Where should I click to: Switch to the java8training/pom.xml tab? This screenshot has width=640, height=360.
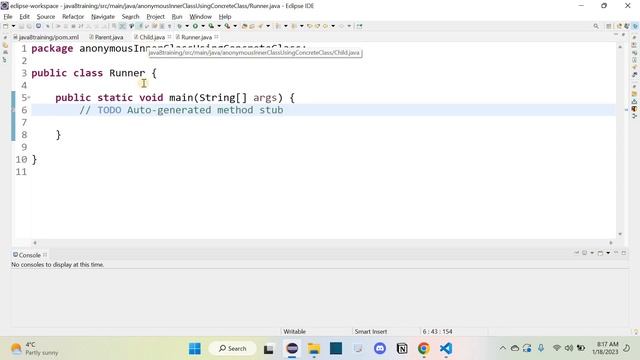(x=46, y=37)
